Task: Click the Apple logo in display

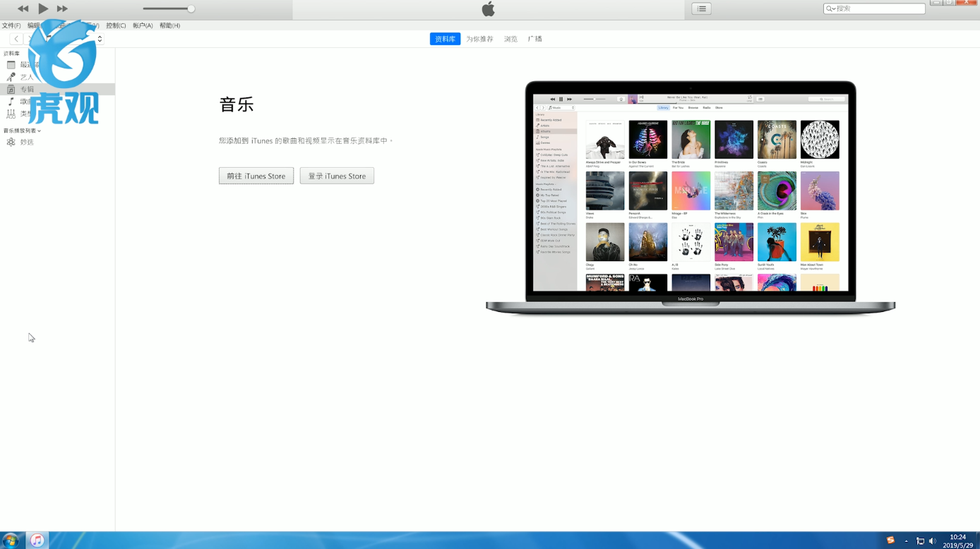Action: click(488, 8)
